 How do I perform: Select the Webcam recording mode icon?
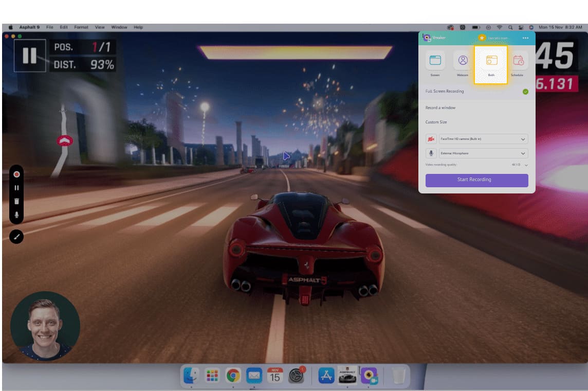click(x=462, y=62)
